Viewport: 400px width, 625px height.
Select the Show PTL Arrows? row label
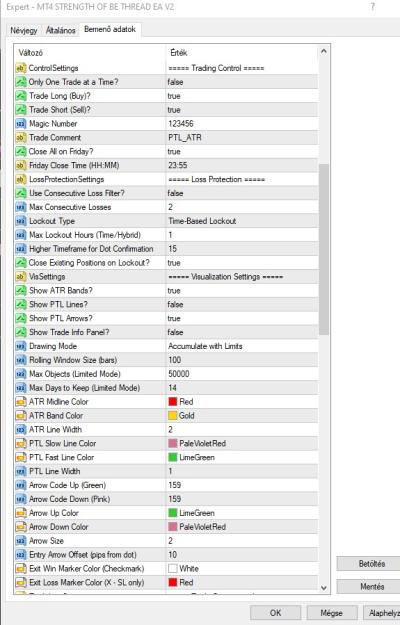coord(61,318)
